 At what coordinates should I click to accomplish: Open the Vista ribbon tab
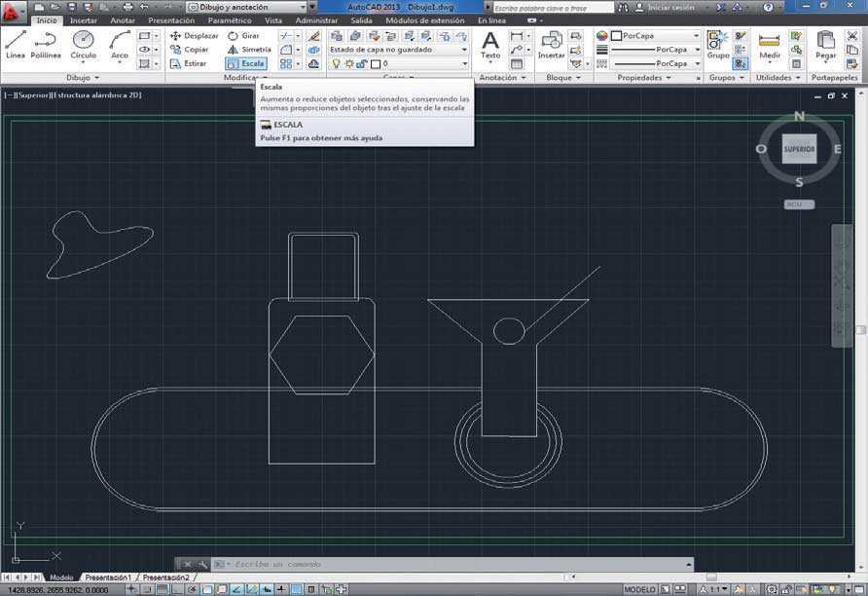[x=272, y=20]
